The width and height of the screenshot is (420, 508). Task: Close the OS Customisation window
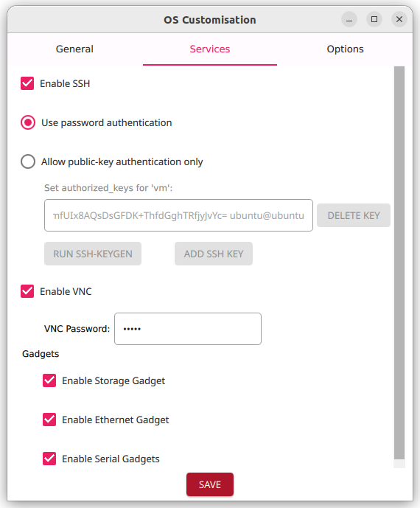(x=399, y=19)
